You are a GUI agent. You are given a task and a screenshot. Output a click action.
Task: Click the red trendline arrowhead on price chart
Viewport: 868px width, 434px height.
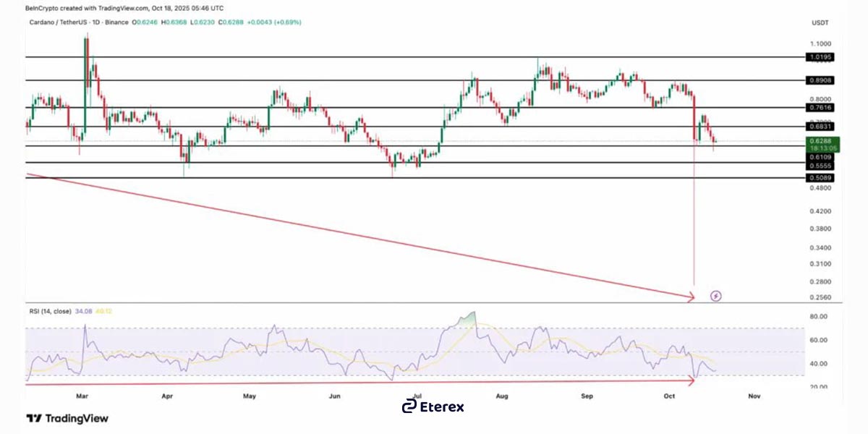click(689, 296)
